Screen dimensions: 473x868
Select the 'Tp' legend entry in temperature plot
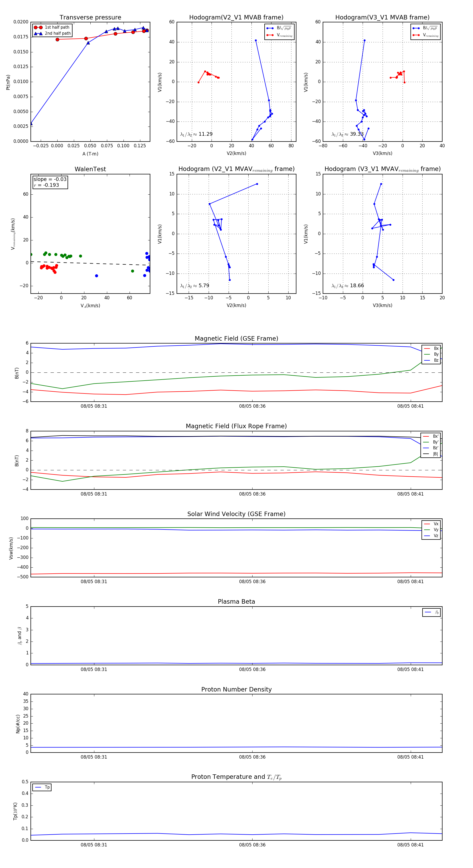(x=42, y=788)
